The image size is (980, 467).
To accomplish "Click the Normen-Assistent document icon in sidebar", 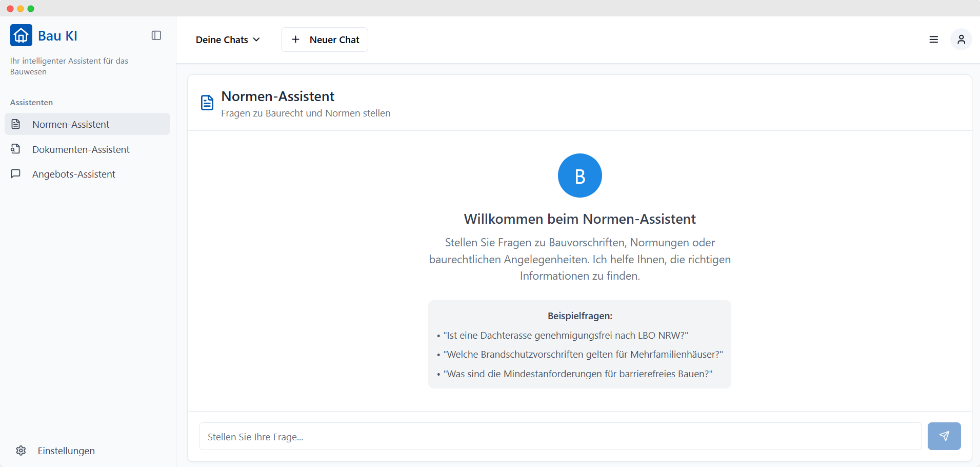I will [16, 124].
